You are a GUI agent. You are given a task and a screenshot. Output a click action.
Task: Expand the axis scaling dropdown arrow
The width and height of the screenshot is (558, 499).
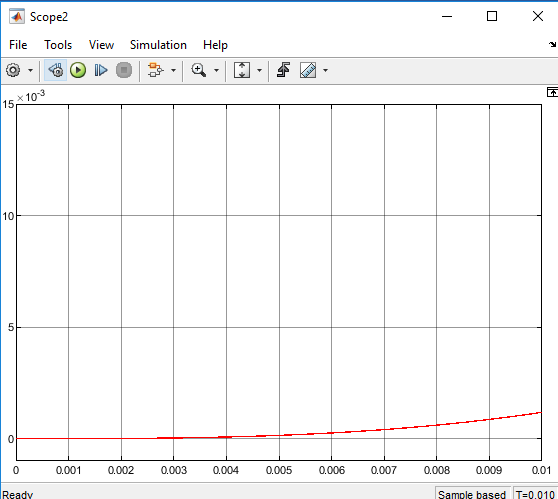point(259,70)
